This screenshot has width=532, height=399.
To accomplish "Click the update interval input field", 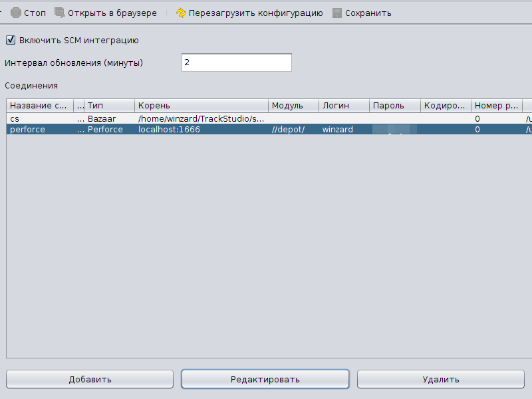I will point(236,63).
